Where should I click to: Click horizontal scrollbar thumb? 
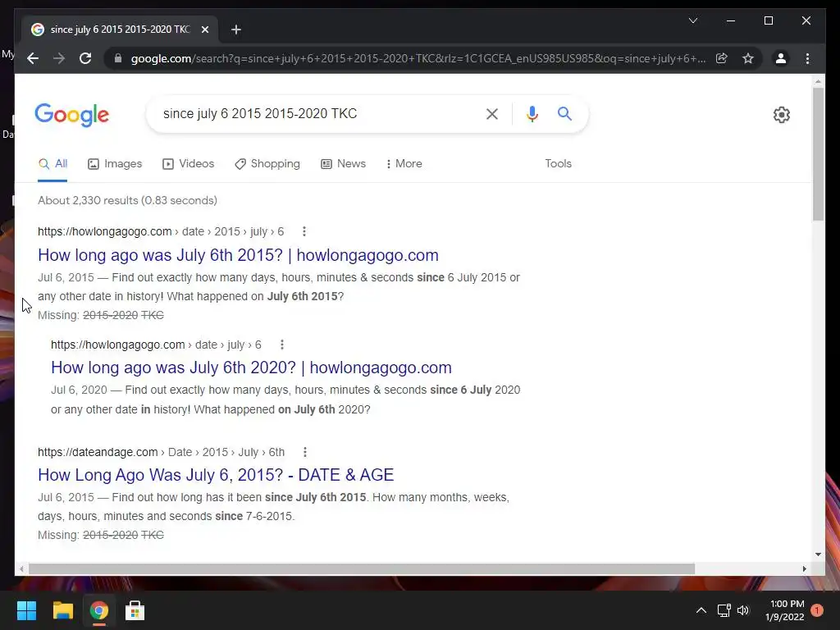362,568
